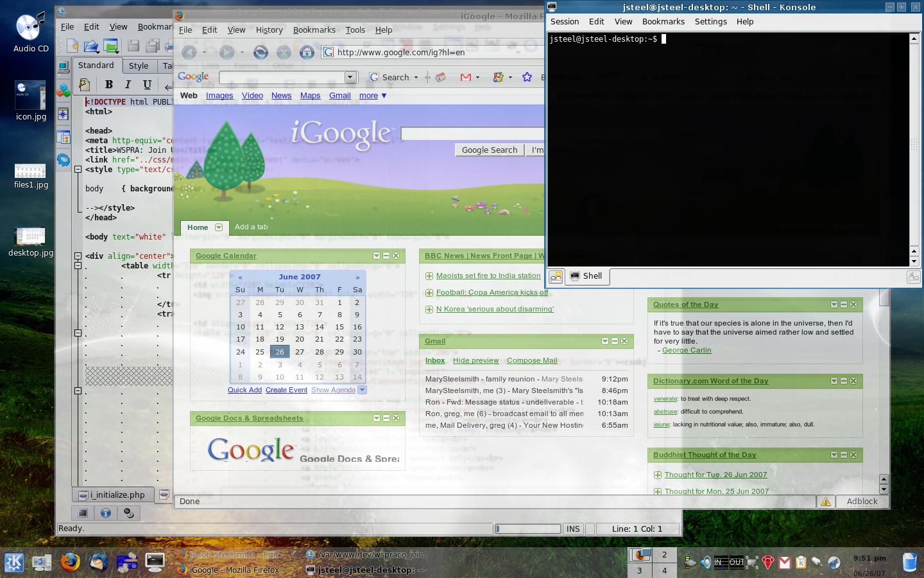Open the KMix volume speaker tray icon

(x=705, y=563)
